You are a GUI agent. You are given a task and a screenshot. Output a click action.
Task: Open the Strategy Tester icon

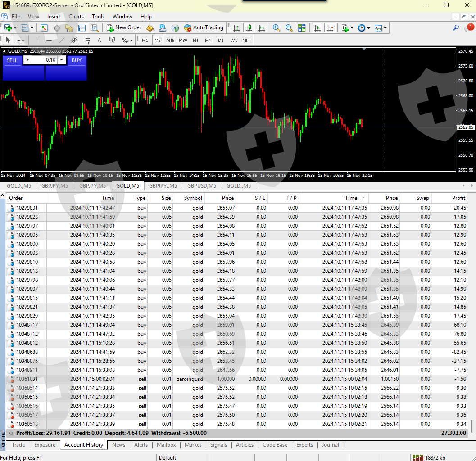(95, 28)
